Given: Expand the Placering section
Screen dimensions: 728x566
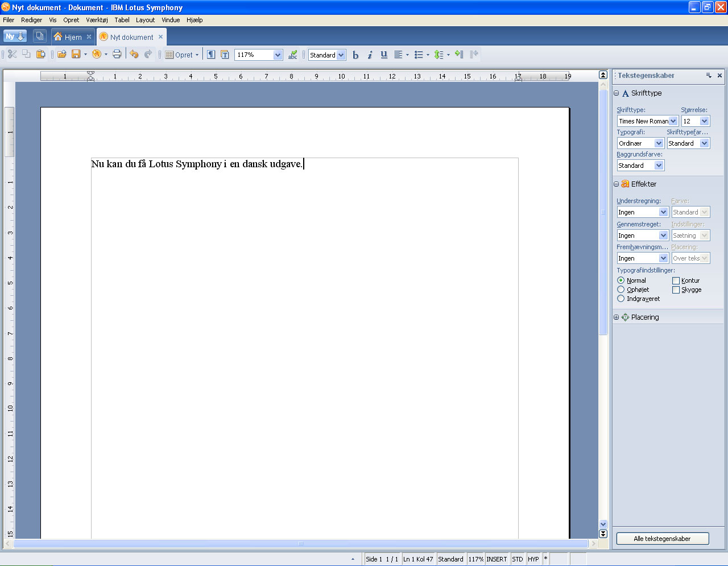Looking at the screenshot, I should pyautogui.click(x=616, y=317).
